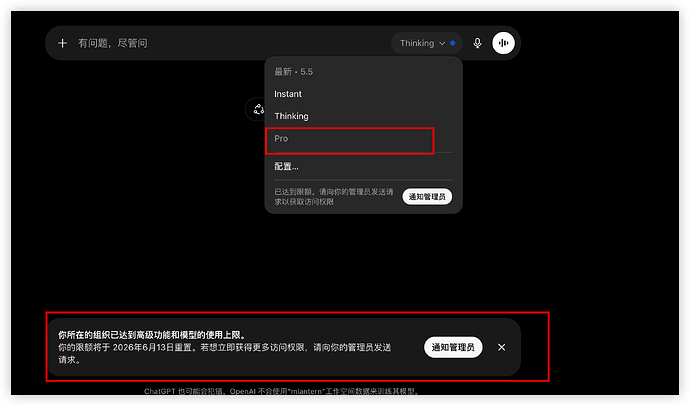Open the 配置... menu entry
The image size is (690, 406).
click(x=363, y=166)
